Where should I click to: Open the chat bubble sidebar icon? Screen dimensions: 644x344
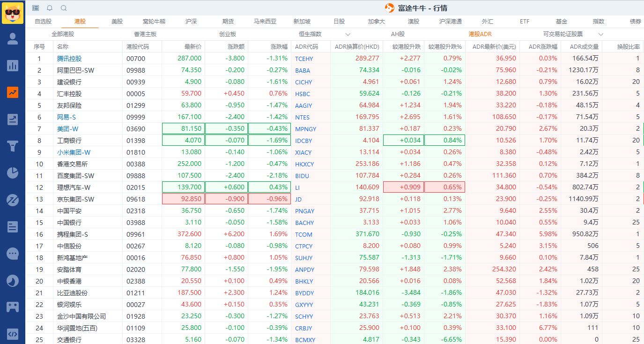(x=13, y=254)
